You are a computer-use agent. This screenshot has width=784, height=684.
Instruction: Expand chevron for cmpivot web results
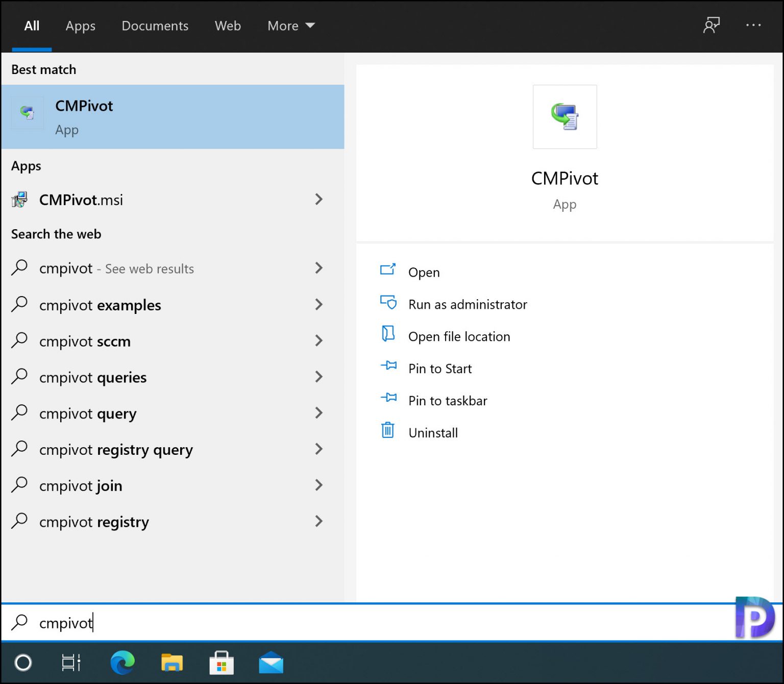[319, 268]
